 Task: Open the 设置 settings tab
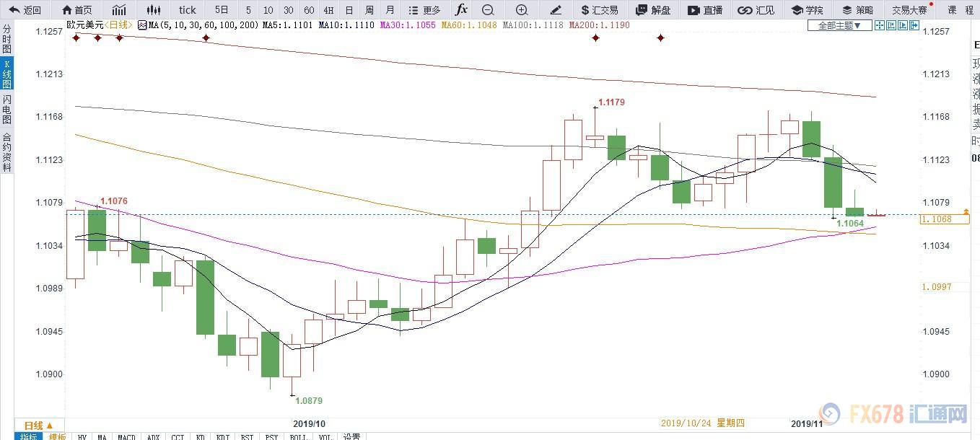351,436
